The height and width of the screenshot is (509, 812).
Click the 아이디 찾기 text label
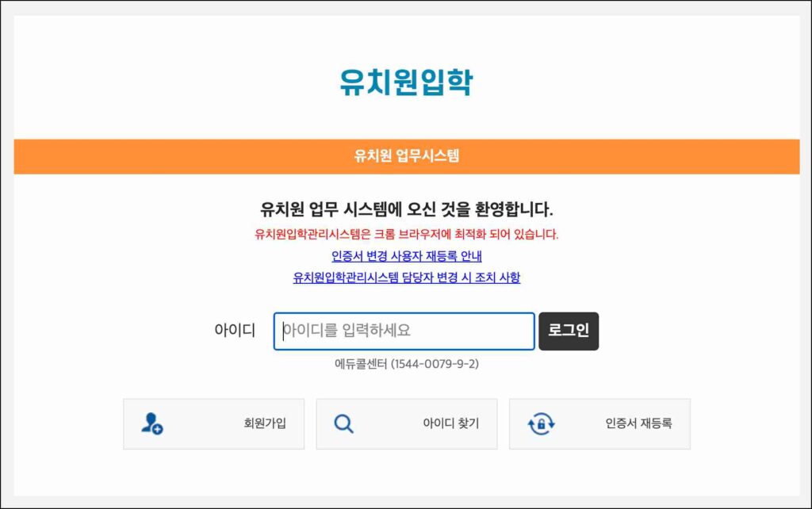[x=450, y=424]
